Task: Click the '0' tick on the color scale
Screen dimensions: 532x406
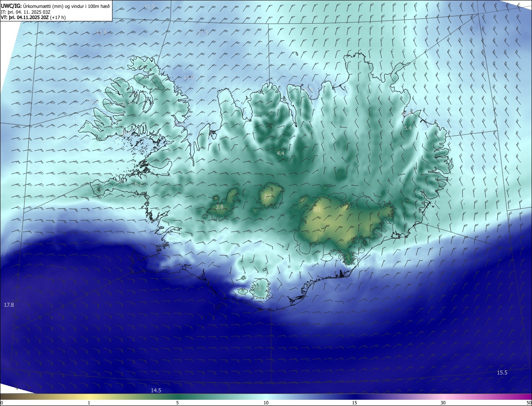Action: point(2,403)
